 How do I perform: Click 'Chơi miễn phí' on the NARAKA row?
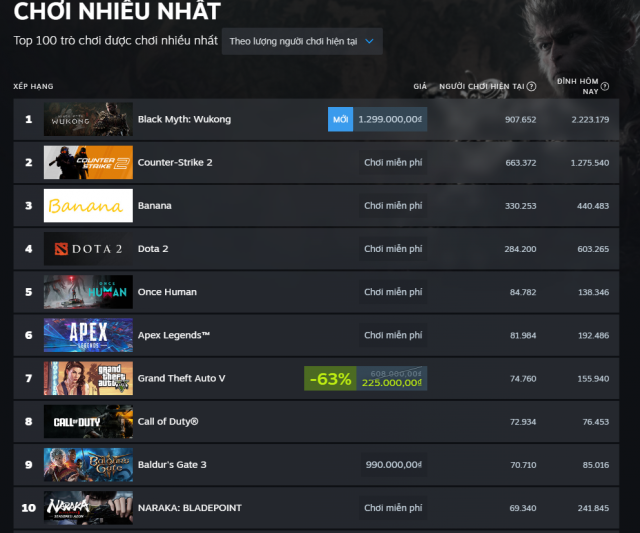pyautogui.click(x=393, y=508)
